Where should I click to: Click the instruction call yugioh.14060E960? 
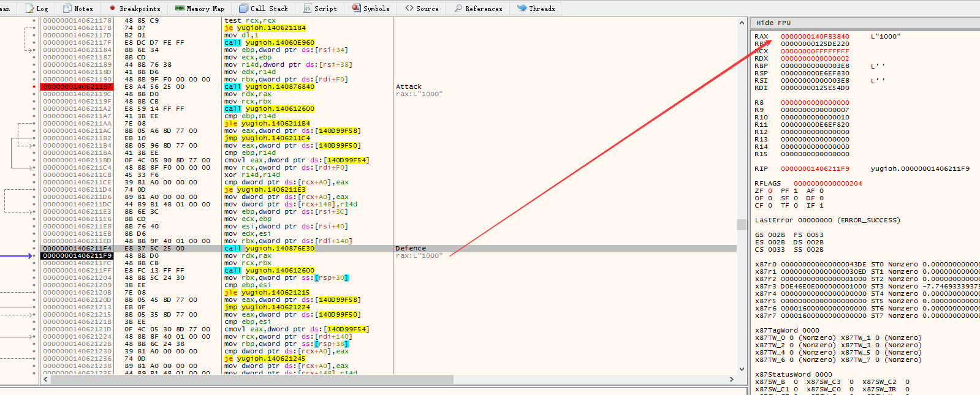tap(269, 43)
